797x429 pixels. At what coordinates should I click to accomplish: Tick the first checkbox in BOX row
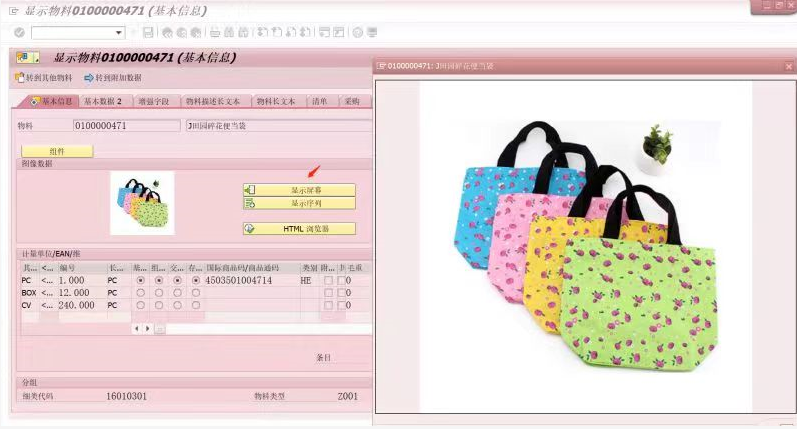click(x=328, y=293)
